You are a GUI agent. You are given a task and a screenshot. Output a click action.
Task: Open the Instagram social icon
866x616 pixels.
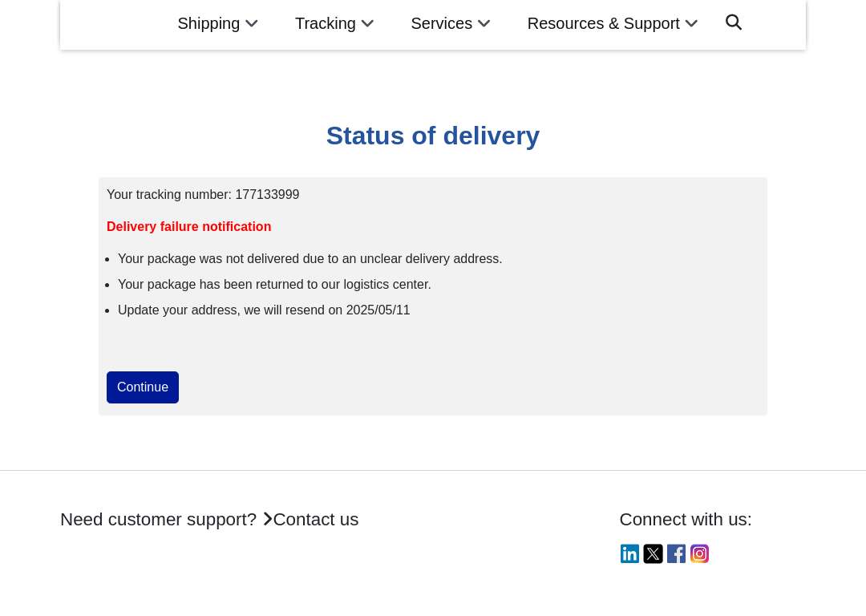699,553
